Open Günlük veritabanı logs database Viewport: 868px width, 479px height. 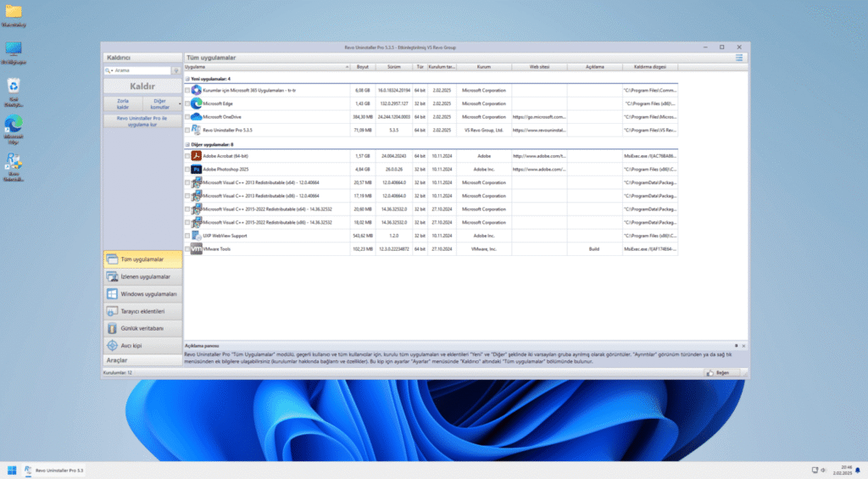142,328
